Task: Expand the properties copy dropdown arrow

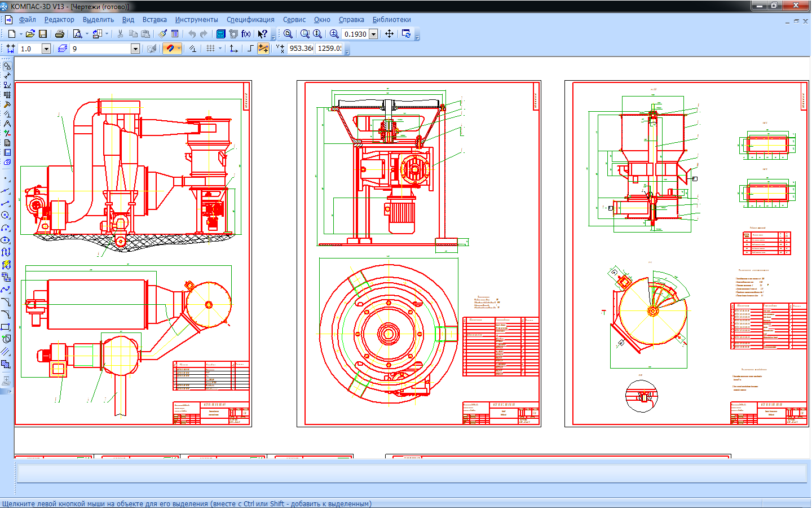Action: [107, 34]
